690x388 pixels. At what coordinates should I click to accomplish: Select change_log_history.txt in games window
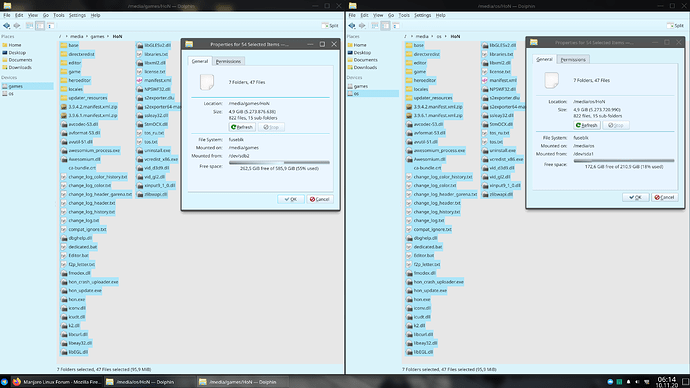point(88,212)
